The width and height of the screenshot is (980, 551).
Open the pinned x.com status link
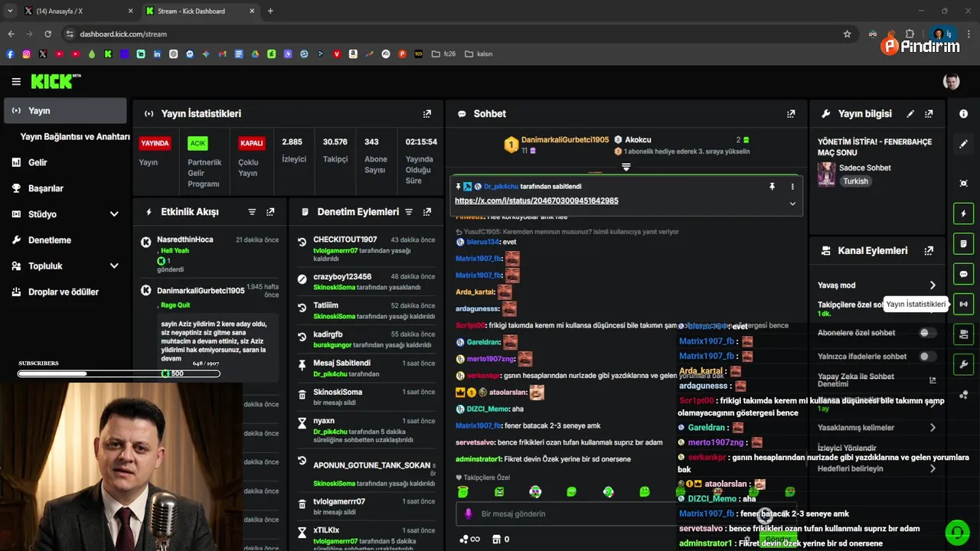point(536,201)
